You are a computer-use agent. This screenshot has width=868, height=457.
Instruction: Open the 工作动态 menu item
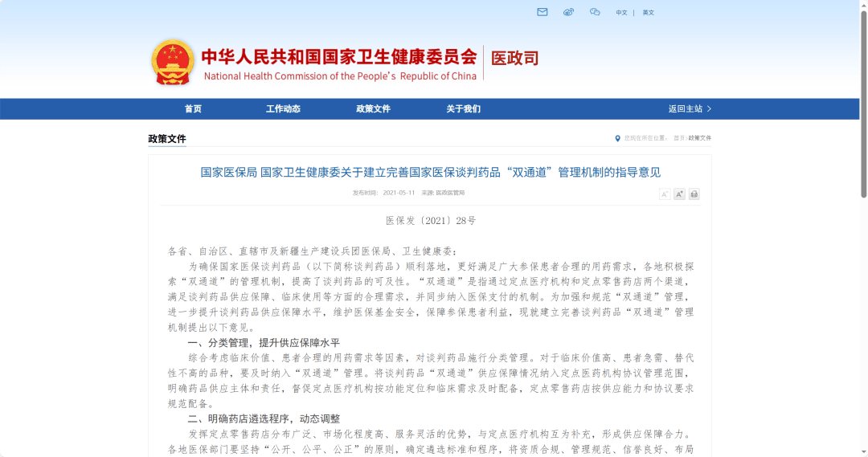[283, 109]
